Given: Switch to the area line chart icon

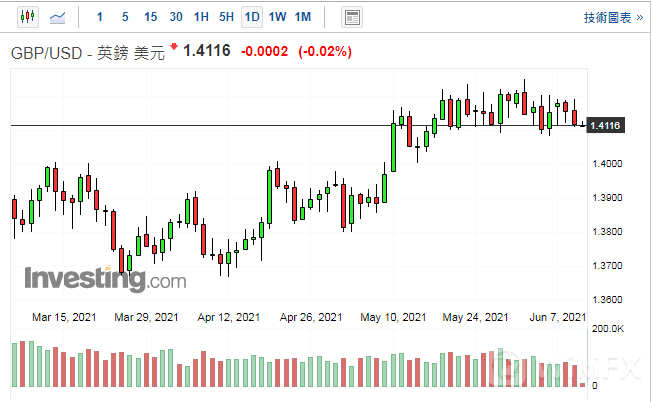Looking at the screenshot, I should click(x=59, y=17).
